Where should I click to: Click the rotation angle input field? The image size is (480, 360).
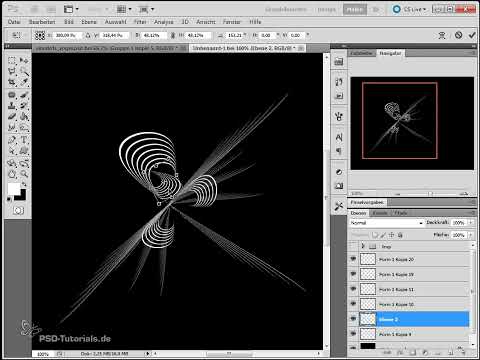(235, 35)
